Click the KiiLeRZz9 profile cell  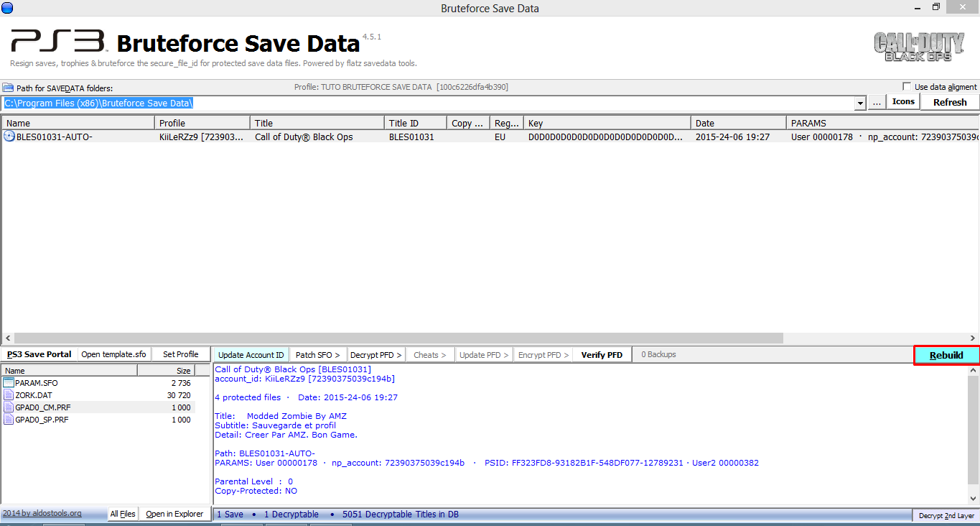click(x=202, y=137)
